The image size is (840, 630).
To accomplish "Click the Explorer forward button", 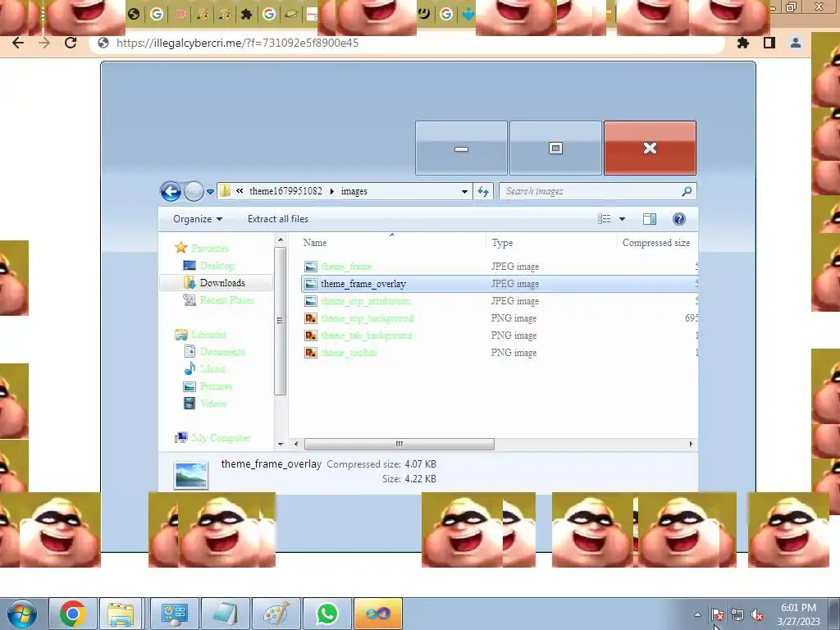I will coord(194,191).
